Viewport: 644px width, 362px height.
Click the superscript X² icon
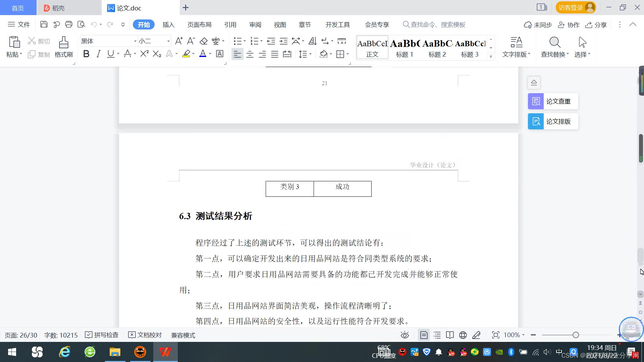click(x=144, y=54)
